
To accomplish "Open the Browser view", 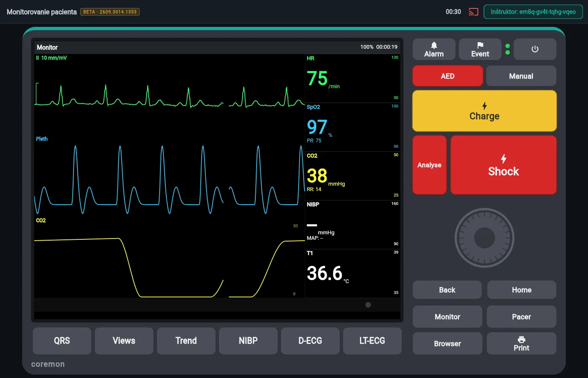I will point(447,344).
